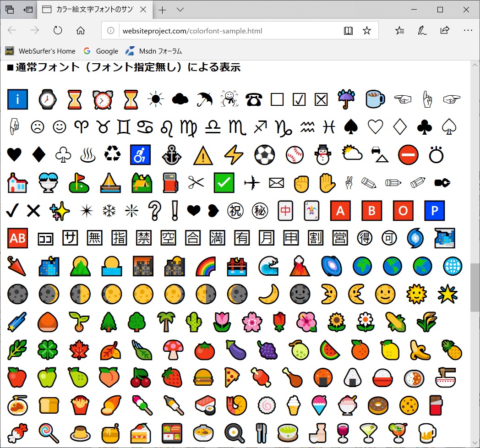This screenshot has width=480, height=448.
Task: Click the scrollbar up arrow
Action: click(475, 65)
